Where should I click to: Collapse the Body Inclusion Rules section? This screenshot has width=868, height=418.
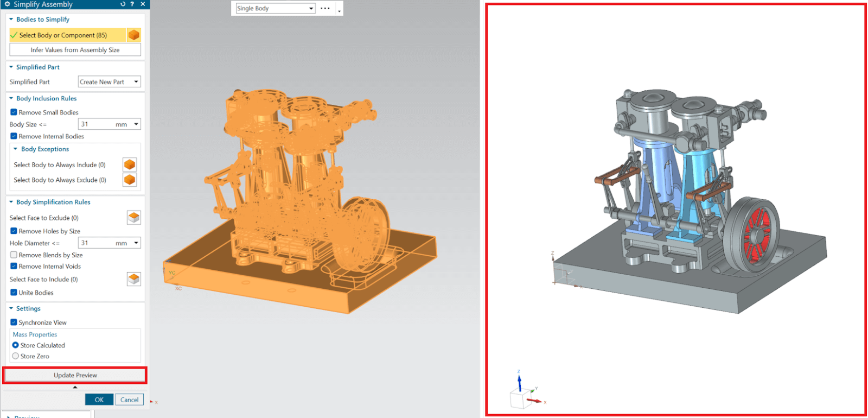11,98
